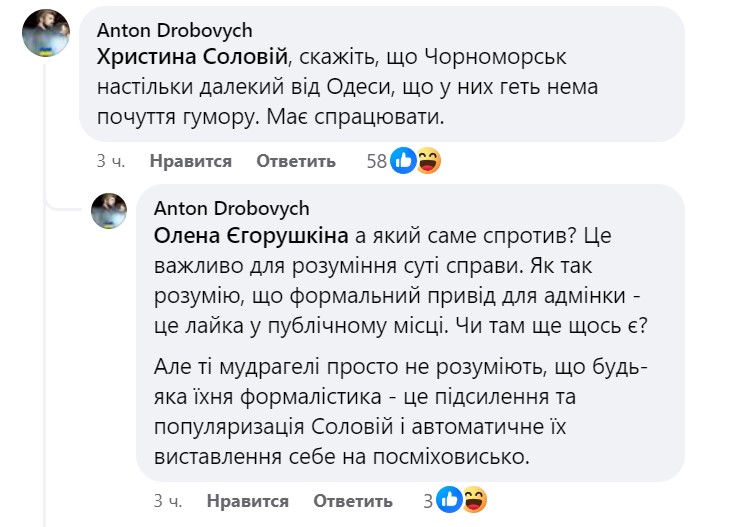Click the laughing emoji reaction on the reply
735x527 pixels.
tap(473, 500)
